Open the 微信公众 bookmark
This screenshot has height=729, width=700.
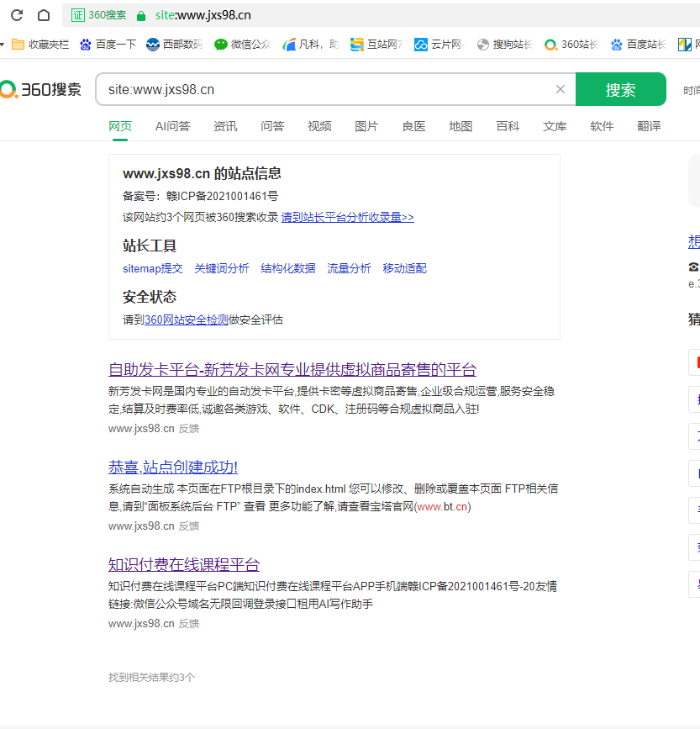pos(243,45)
